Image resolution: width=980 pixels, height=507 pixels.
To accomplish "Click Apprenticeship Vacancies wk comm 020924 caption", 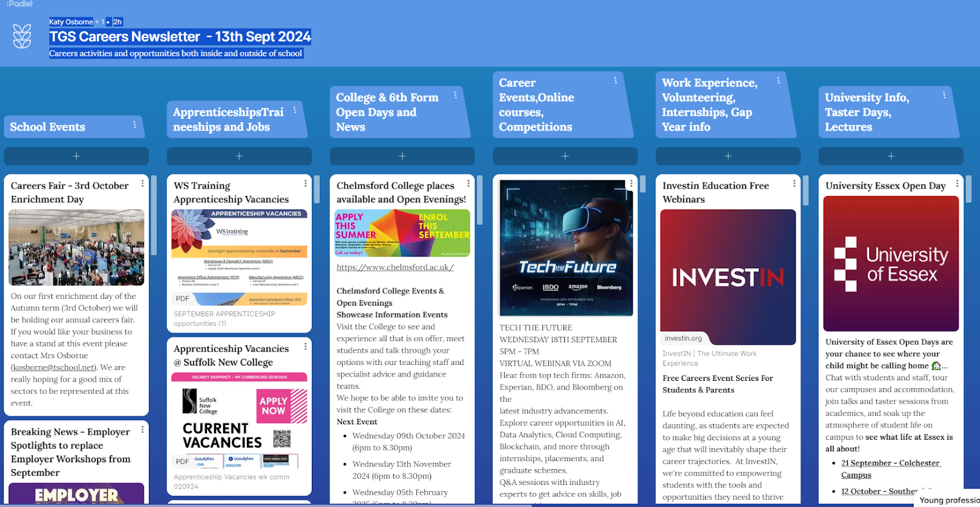I will (231, 481).
